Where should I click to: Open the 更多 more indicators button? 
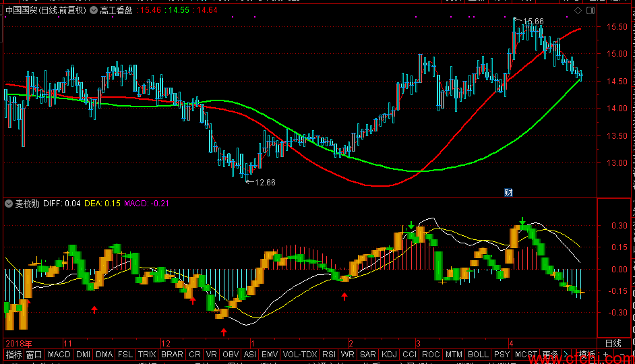pos(550,355)
